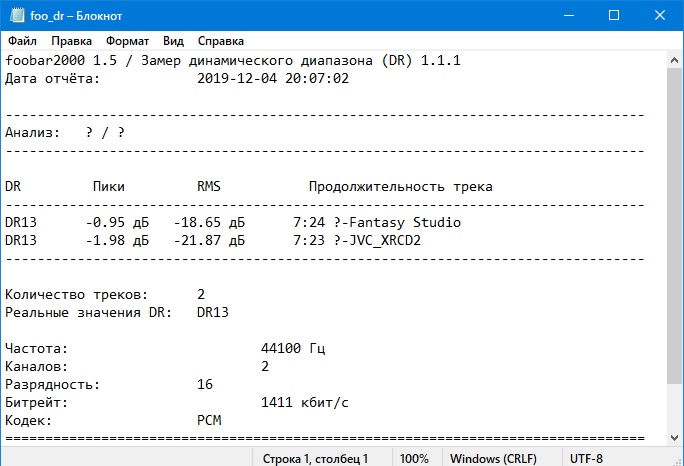
Task: Click the 'Windows (CRLF)' status entry
Action: pos(493,459)
